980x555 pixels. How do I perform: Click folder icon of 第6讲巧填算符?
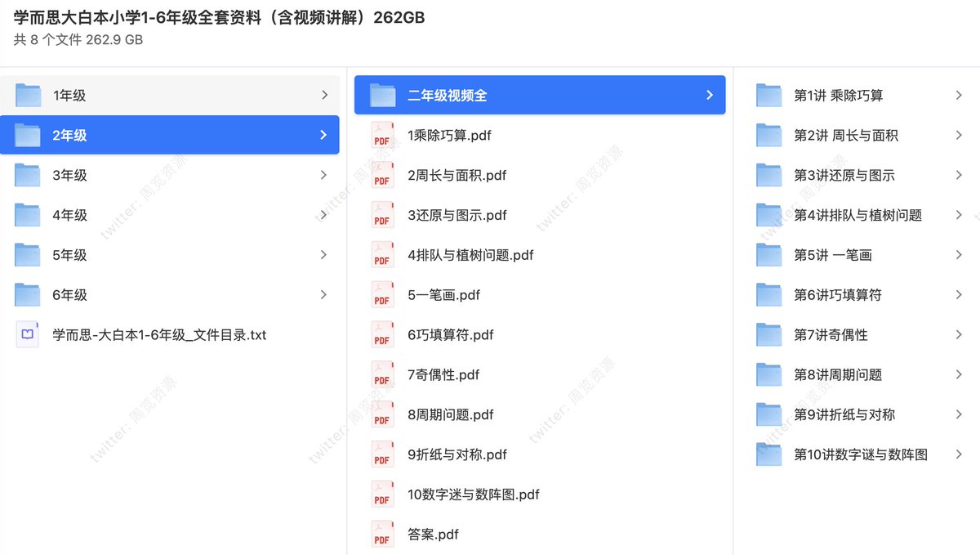tap(768, 295)
